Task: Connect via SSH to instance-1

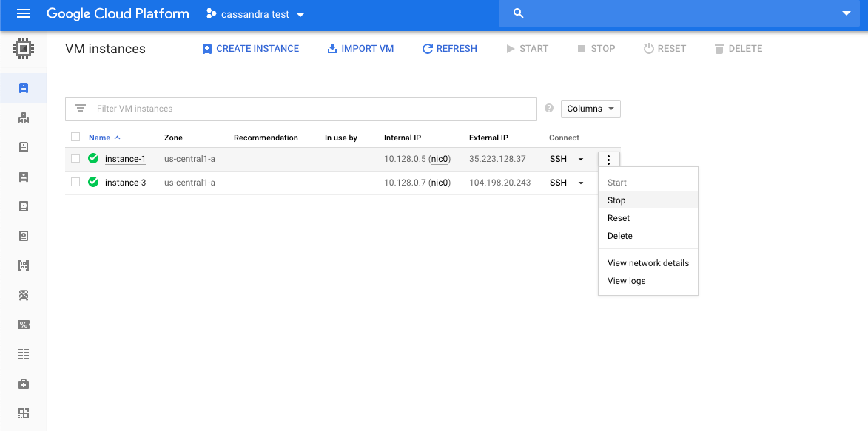Action: (558, 160)
